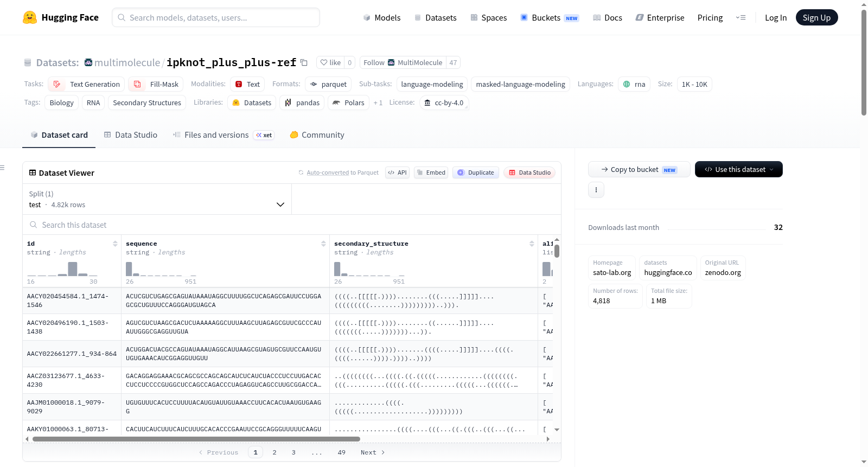Open Enterprise in top navigation
This screenshot has width=868, height=467.
coord(660,17)
